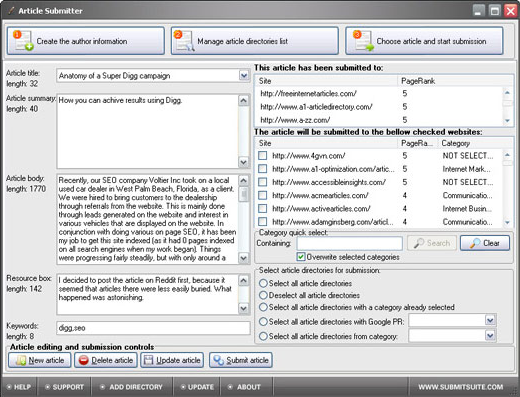
Task: Click the red Delete article icon
Action: click(x=84, y=360)
